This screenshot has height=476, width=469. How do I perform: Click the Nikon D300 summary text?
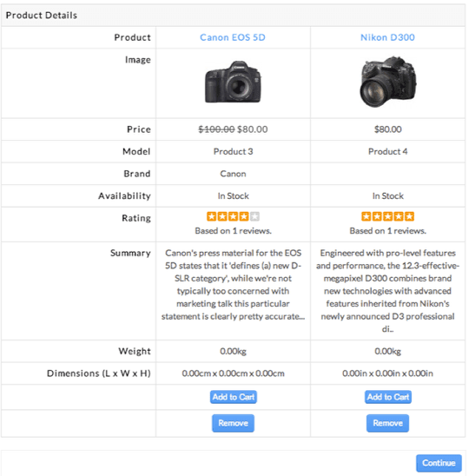(x=387, y=291)
